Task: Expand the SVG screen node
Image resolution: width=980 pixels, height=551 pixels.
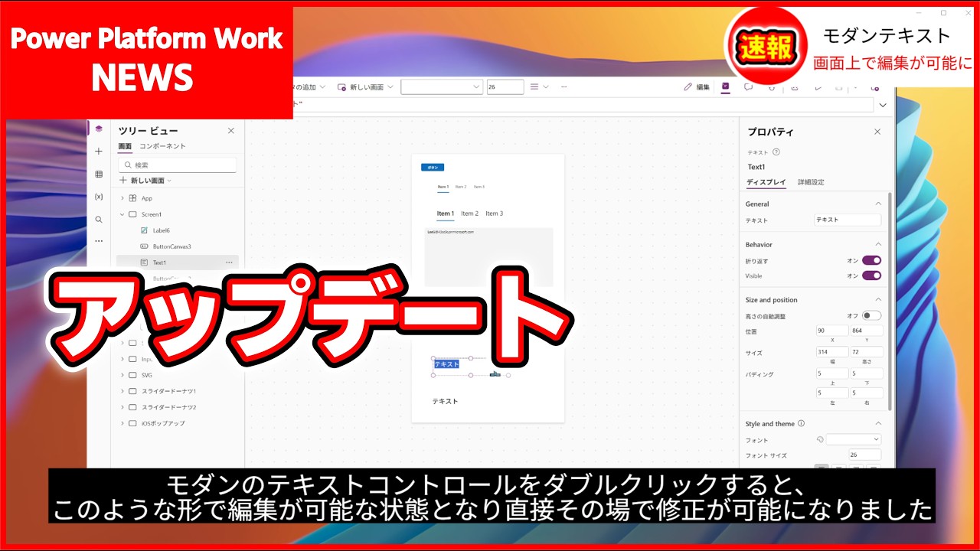Action: 122,375
